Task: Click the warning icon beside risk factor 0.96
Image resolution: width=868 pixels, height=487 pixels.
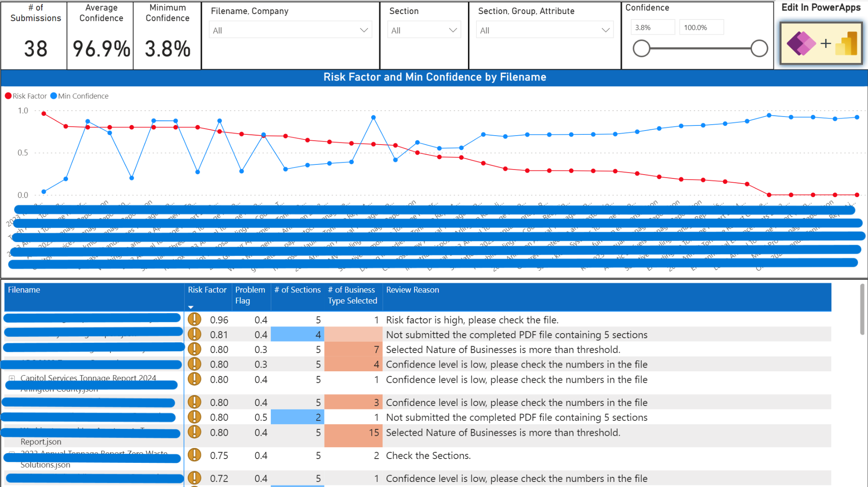Action: coord(195,319)
